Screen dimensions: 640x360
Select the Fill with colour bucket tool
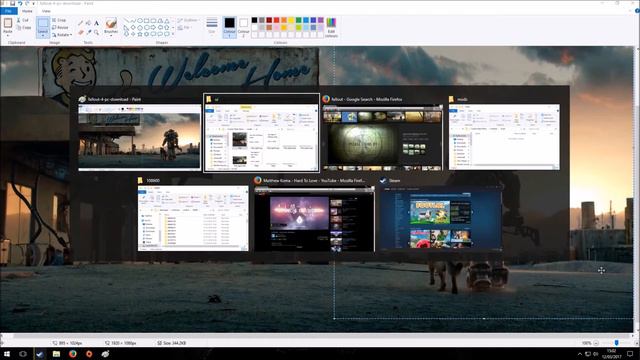coord(89,23)
